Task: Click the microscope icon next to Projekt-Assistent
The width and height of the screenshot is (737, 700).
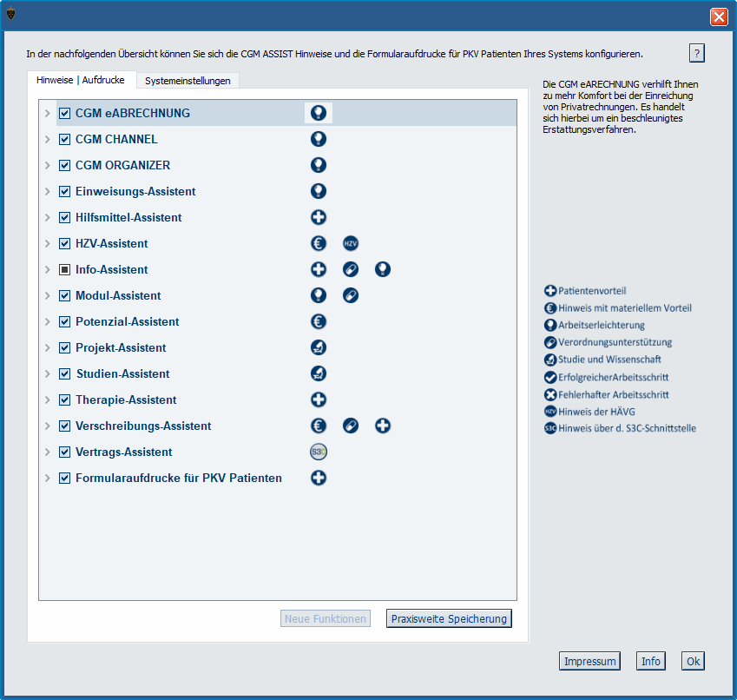Action: (319, 347)
